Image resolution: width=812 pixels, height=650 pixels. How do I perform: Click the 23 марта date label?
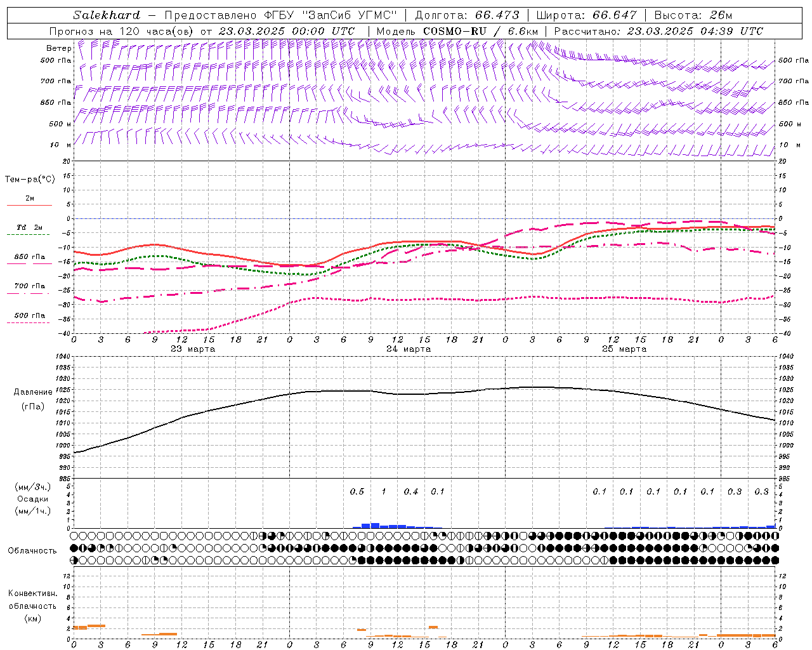click(x=193, y=349)
